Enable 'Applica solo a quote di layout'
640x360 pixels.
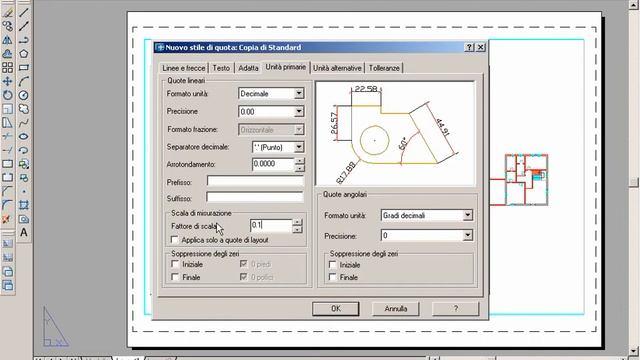[175, 240]
